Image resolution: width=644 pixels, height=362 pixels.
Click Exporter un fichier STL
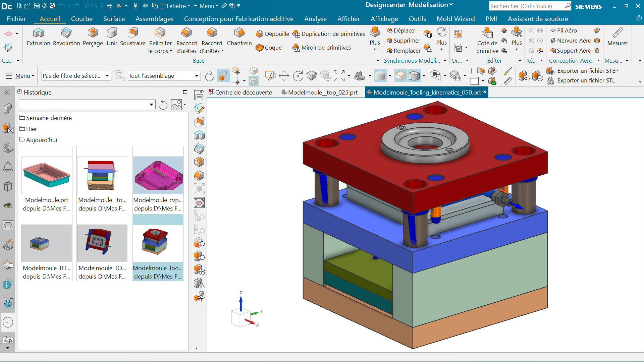point(581,80)
